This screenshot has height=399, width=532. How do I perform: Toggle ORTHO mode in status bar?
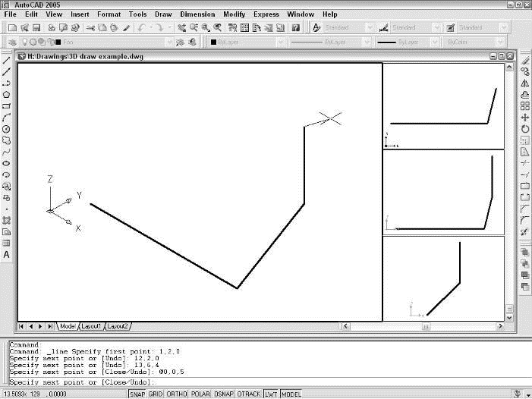point(177,394)
